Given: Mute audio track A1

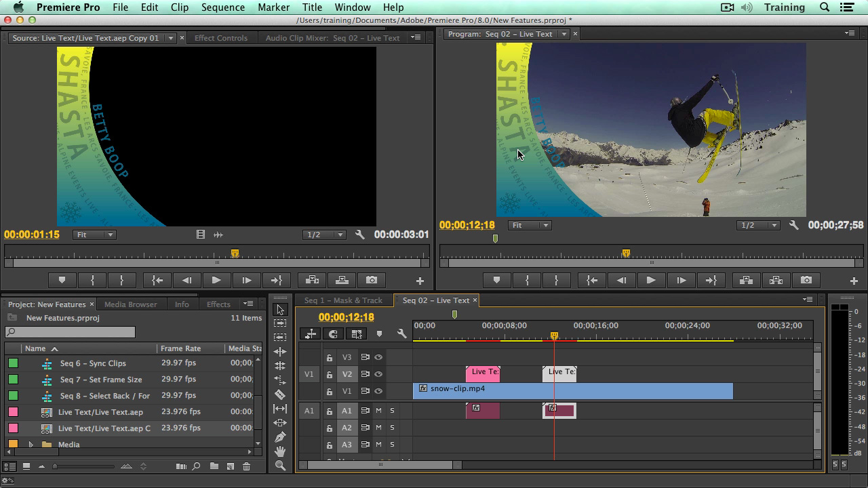Looking at the screenshot, I should [x=378, y=411].
